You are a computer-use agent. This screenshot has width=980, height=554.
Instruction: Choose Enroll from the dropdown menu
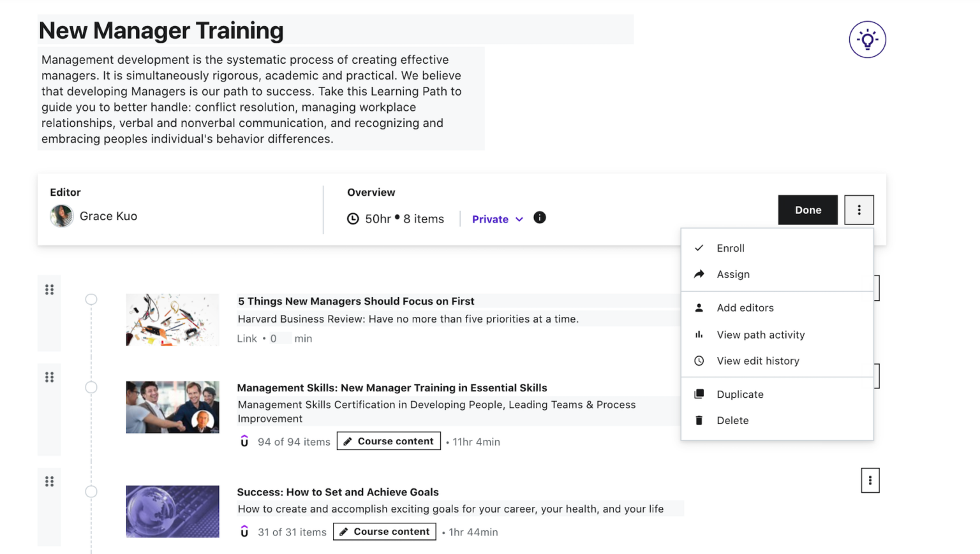(x=731, y=248)
